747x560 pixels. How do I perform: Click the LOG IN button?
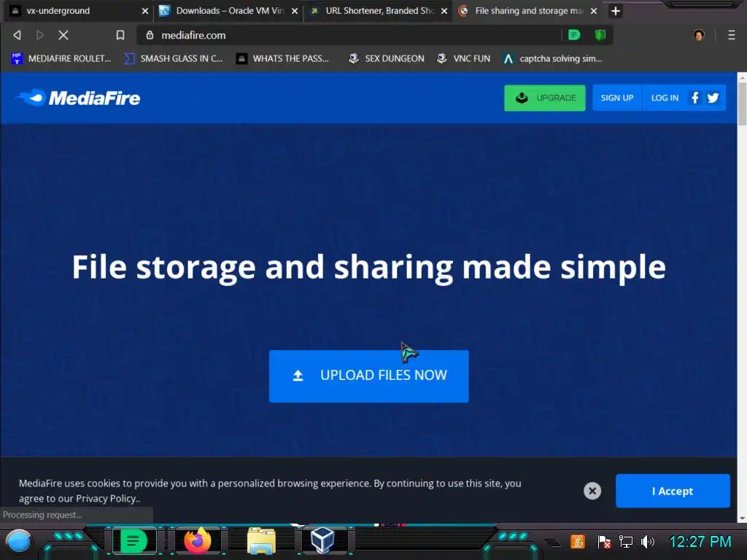click(665, 98)
